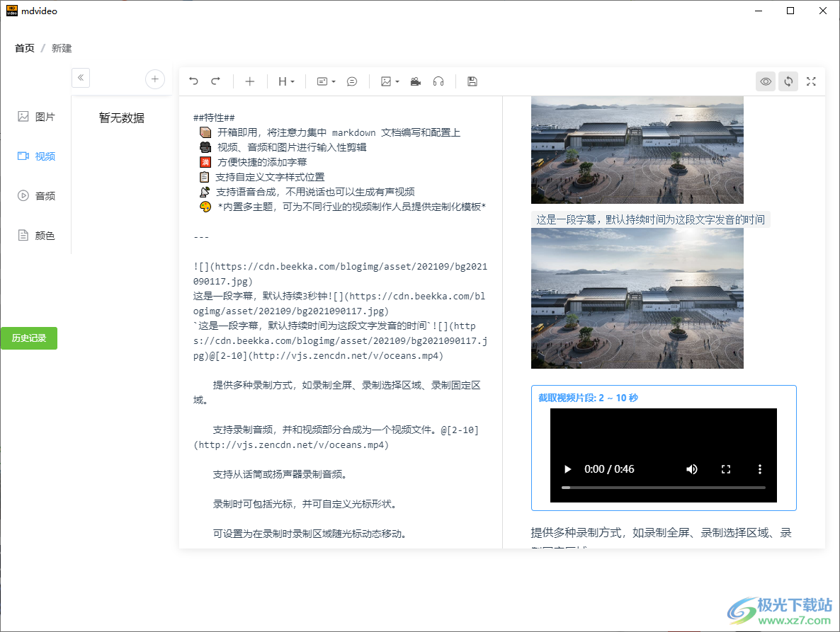
Task: Play the oceans video in the preview
Action: coord(567,469)
